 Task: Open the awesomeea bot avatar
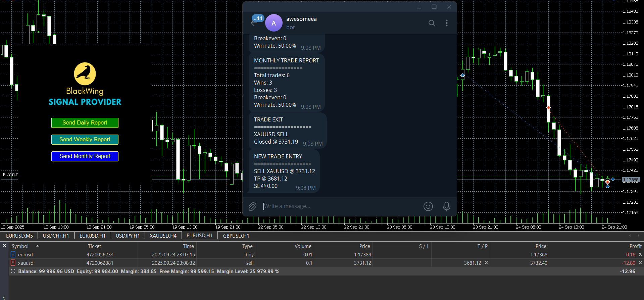point(274,23)
